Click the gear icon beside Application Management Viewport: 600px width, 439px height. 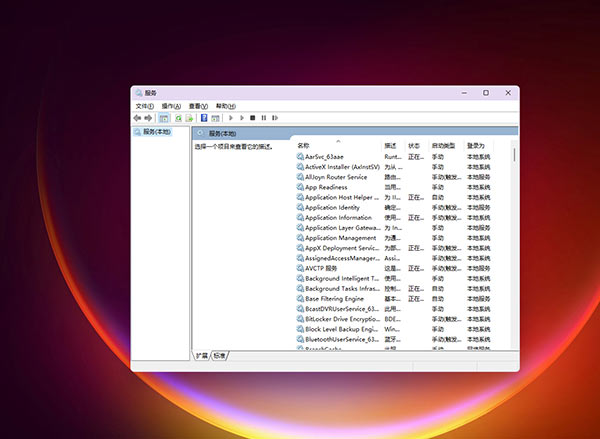(x=300, y=238)
